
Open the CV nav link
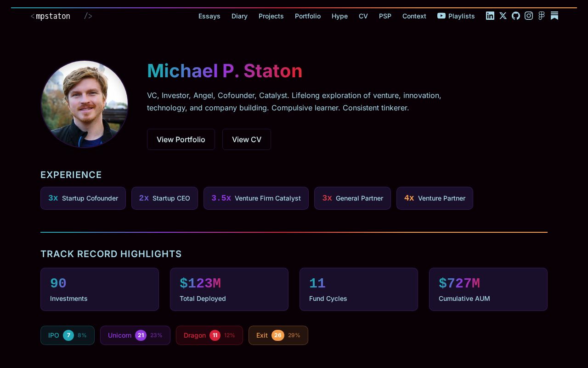363,16
